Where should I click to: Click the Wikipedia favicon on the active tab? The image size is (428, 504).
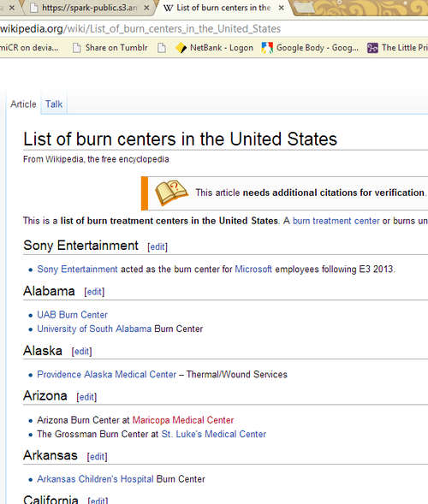pyautogui.click(x=168, y=8)
